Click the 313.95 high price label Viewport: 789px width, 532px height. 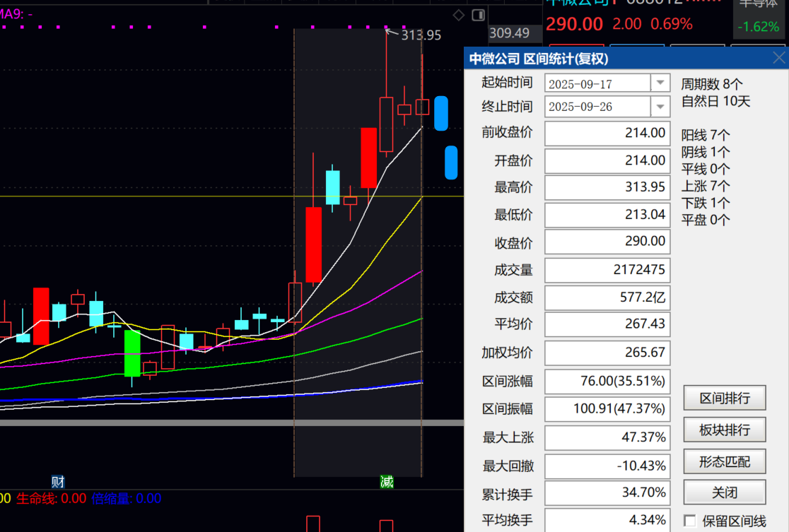421,35
